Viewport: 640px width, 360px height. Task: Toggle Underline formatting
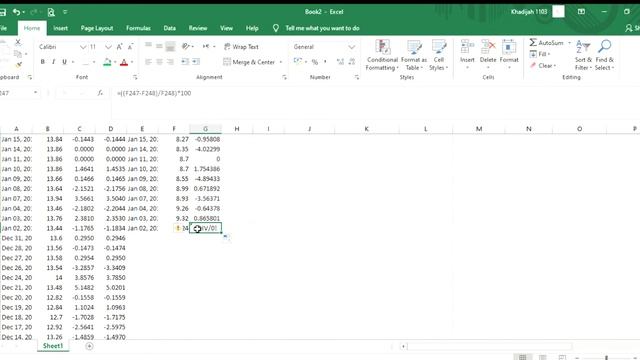pyautogui.click(x=64, y=62)
